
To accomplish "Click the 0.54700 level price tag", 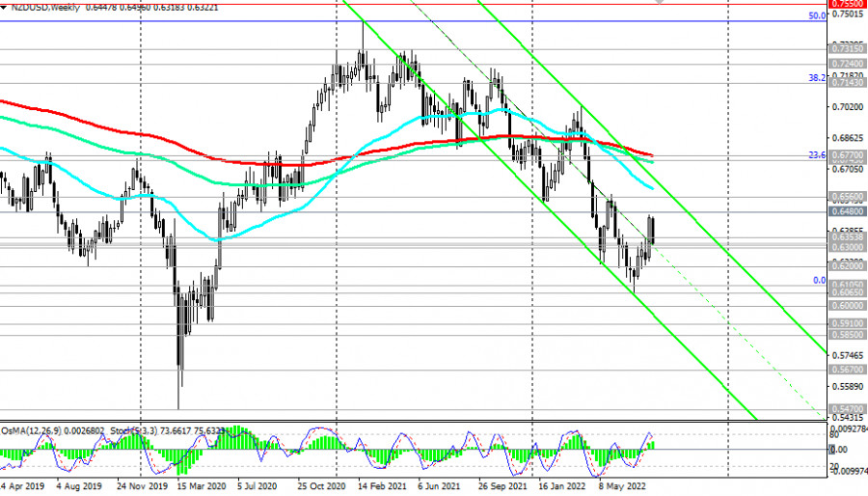I will pos(847,408).
